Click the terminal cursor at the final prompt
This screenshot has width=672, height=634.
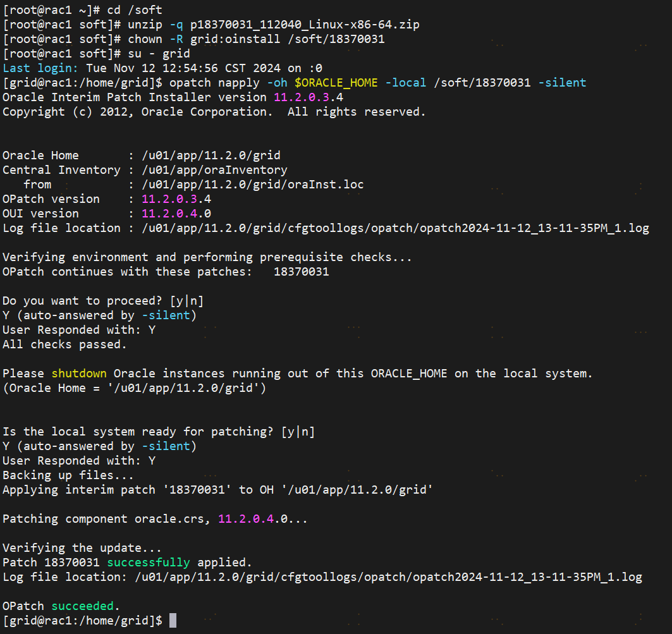tap(173, 621)
